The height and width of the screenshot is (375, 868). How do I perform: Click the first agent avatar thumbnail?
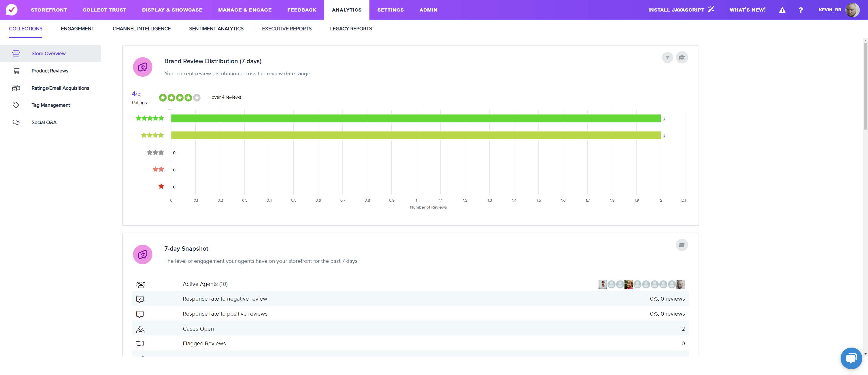pos(603,284)
